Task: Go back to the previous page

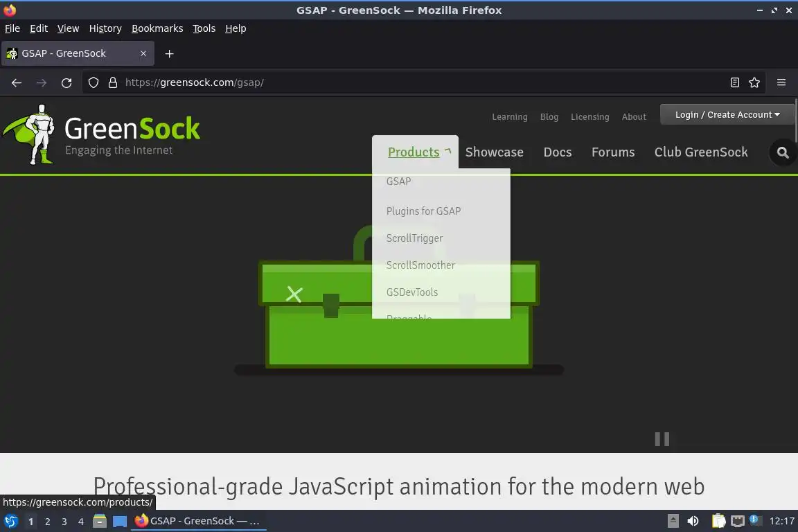Action: (17, 82)
